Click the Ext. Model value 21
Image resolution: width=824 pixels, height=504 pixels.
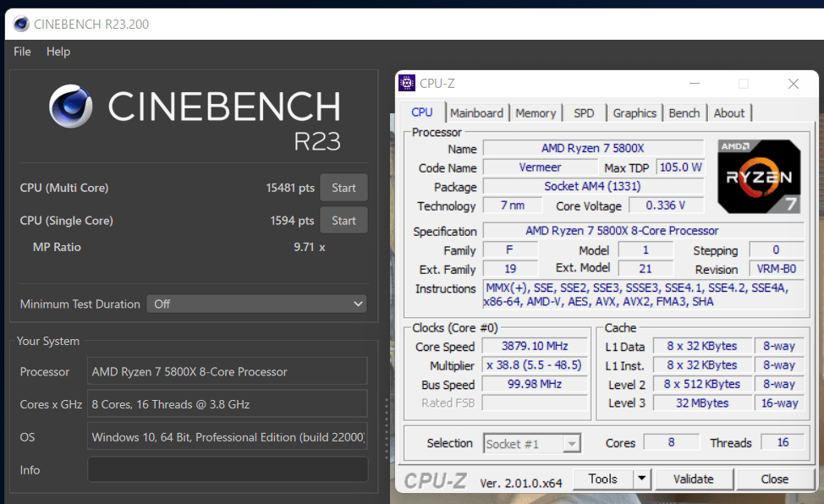pos(645,269)
